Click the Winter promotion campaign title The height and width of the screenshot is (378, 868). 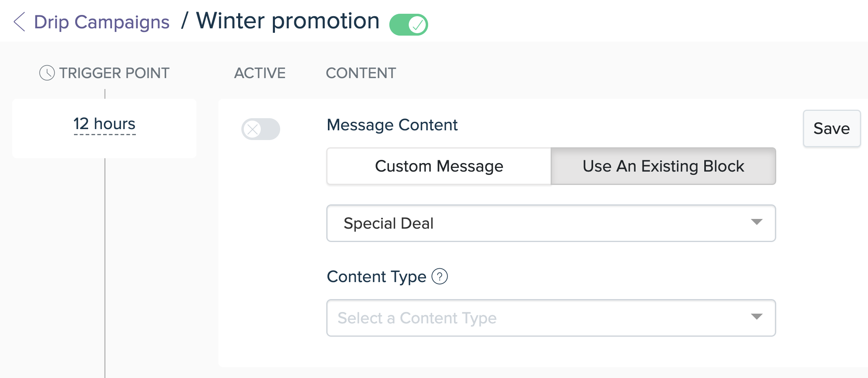288,21
